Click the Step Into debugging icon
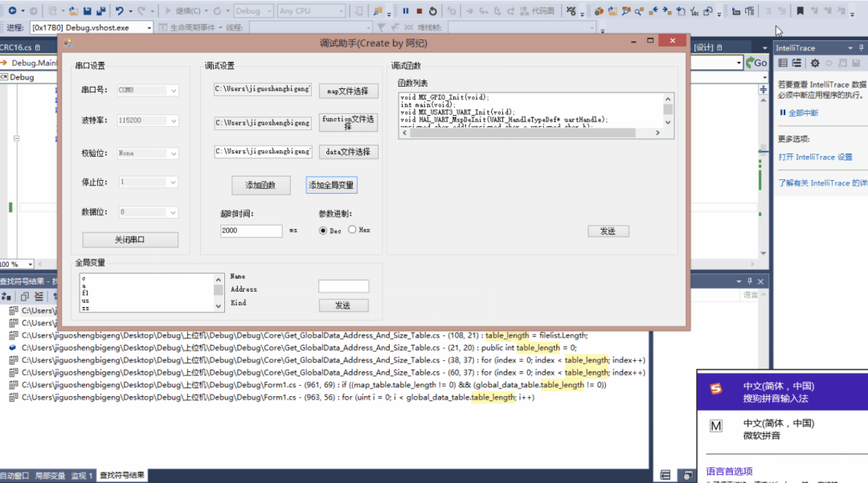Screen dimensions: 868x483 pos(485,10)
